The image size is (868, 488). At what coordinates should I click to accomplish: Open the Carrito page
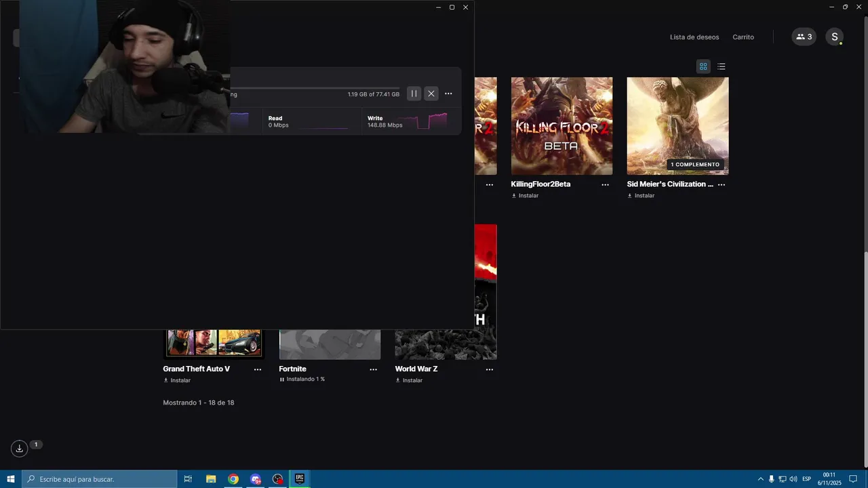[743, 37]
